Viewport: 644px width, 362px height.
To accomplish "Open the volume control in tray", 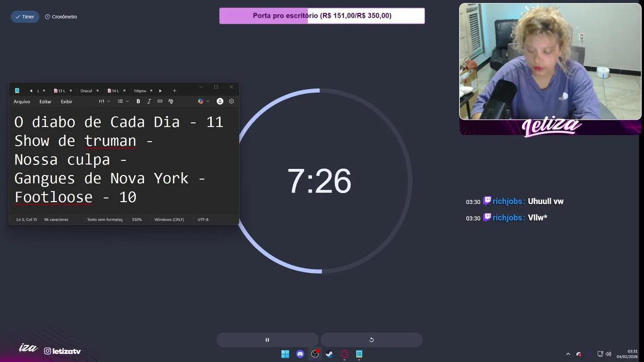I will coord(608,354).
